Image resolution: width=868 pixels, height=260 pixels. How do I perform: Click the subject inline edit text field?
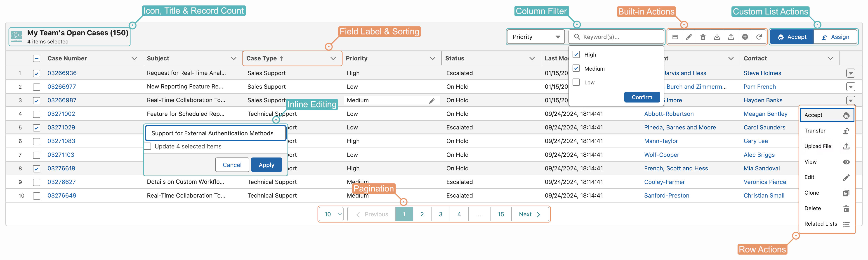pyautogui.click(x=216, y=134)
